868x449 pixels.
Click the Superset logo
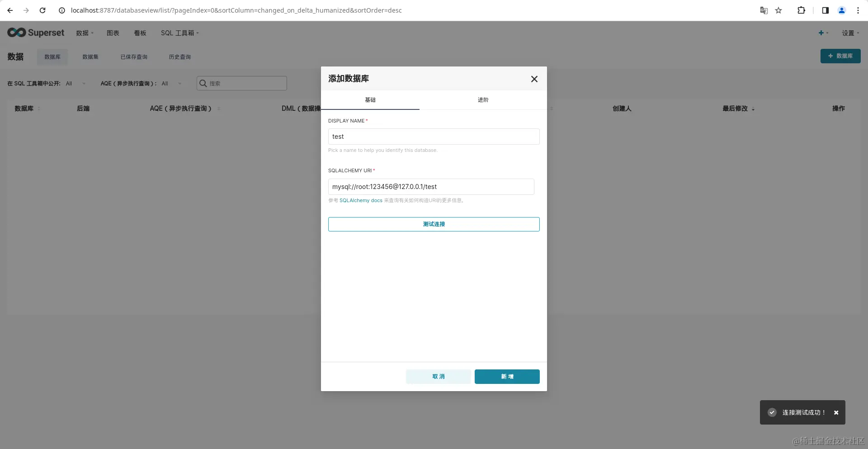(36, 33)
